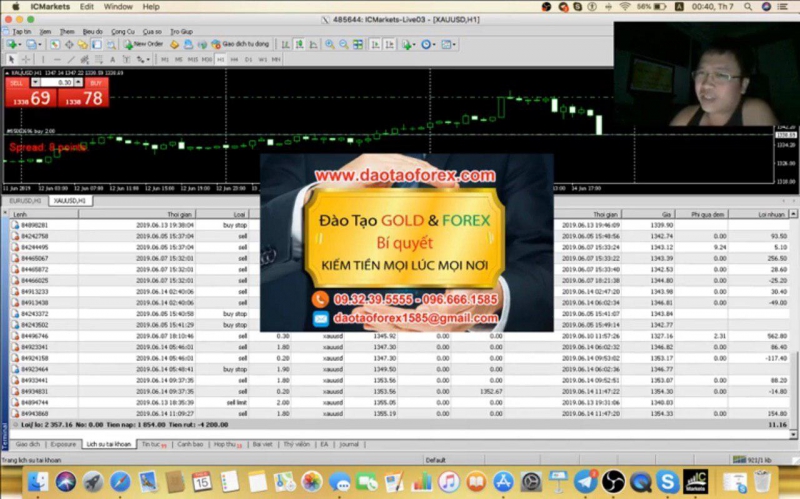
Task: Select the crosshair tool
Action: pos(26,60)
